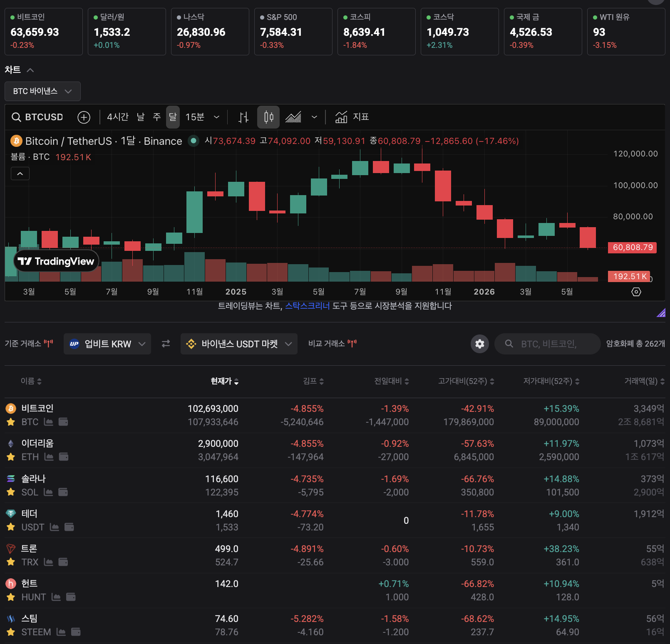Open the 스탁스크리너 link
This screenshot has width=670, height=644.
tap(308, 306)
